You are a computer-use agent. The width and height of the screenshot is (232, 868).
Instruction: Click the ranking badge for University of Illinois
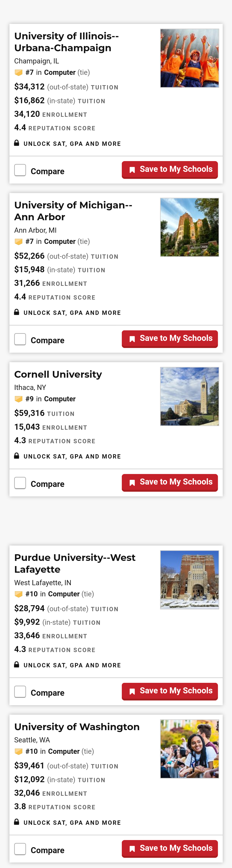[18, 72]
